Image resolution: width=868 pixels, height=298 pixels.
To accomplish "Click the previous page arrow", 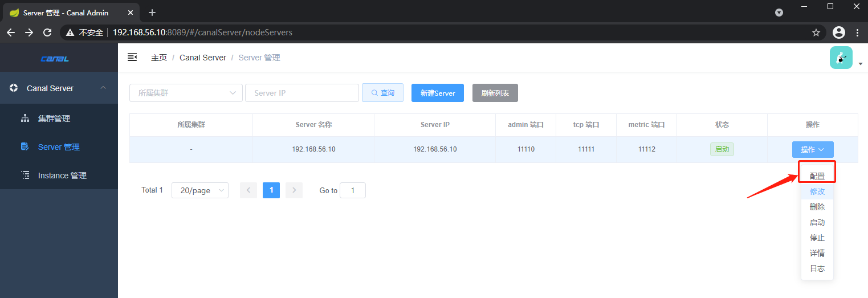I will tap(248, 190).
